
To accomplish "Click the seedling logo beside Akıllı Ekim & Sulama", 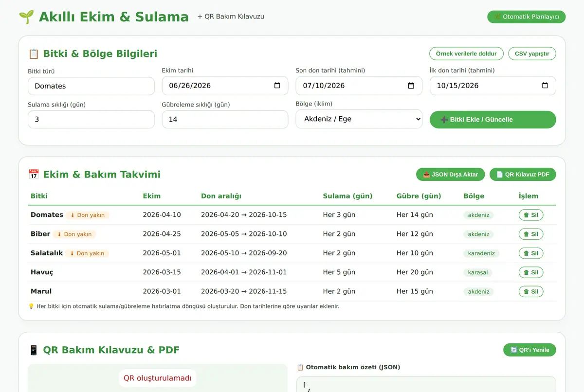I will [x=26, y=17].
